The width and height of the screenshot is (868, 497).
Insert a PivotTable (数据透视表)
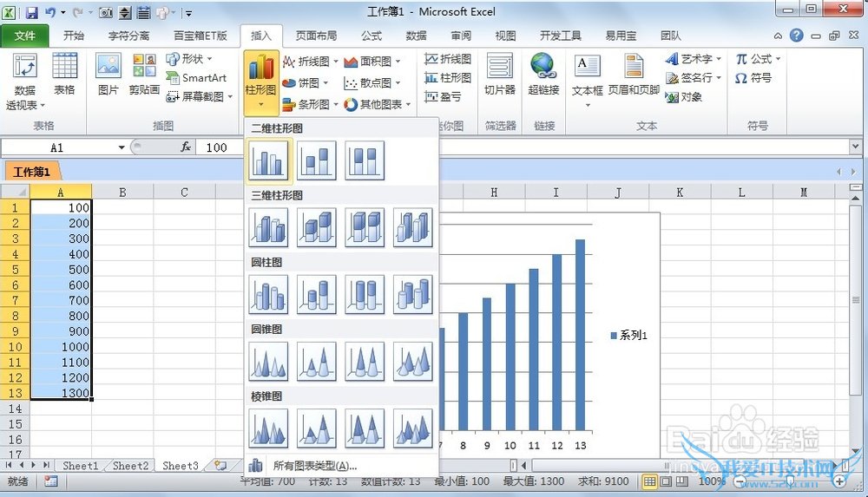tap(25, 82)
